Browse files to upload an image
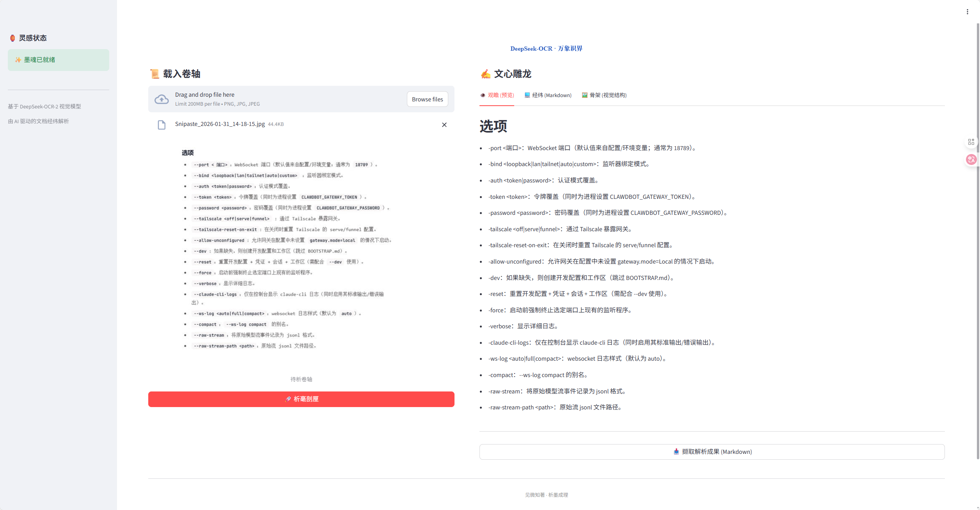 coord(427,99)
